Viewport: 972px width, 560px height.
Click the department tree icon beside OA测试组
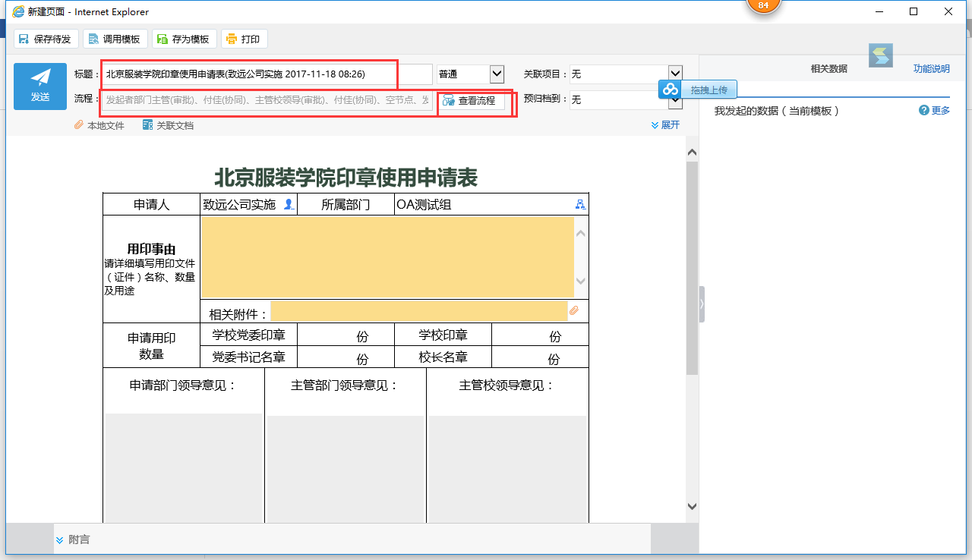[580, 204]
